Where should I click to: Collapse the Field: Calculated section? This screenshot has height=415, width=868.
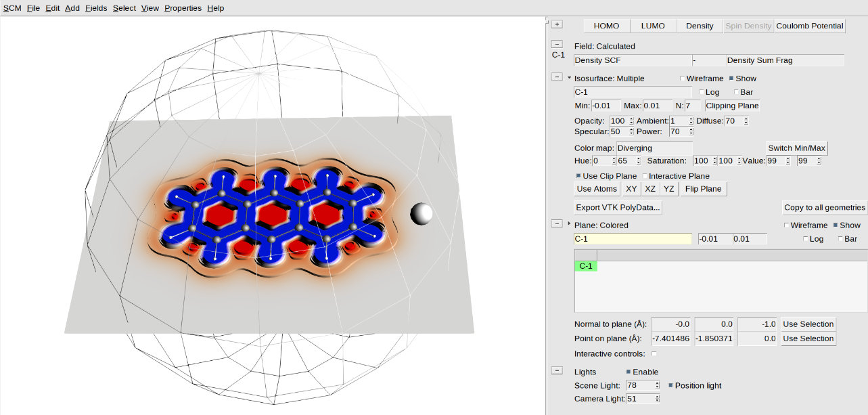[557, 43]
